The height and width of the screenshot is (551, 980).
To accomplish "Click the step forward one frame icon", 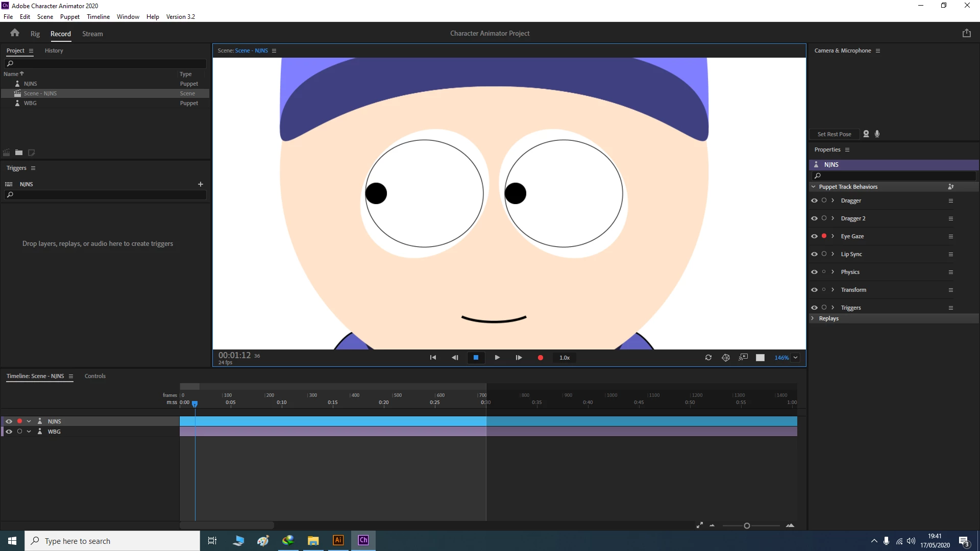I will (519, 358).
